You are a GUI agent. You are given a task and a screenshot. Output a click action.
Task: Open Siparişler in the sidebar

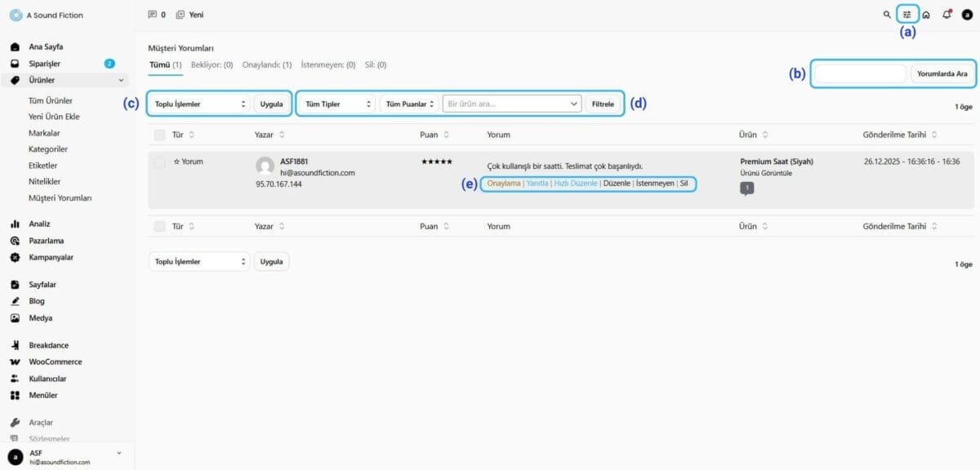(x=44, y=64)
